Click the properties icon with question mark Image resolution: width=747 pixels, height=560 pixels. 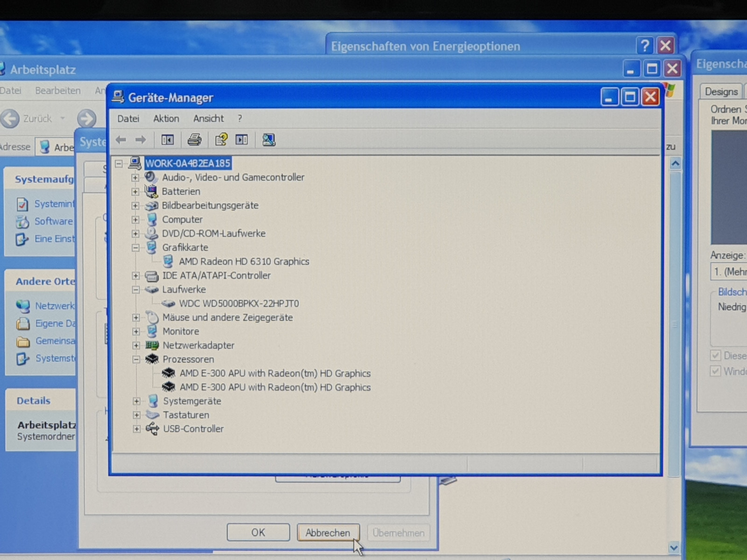tap(221, 140)
